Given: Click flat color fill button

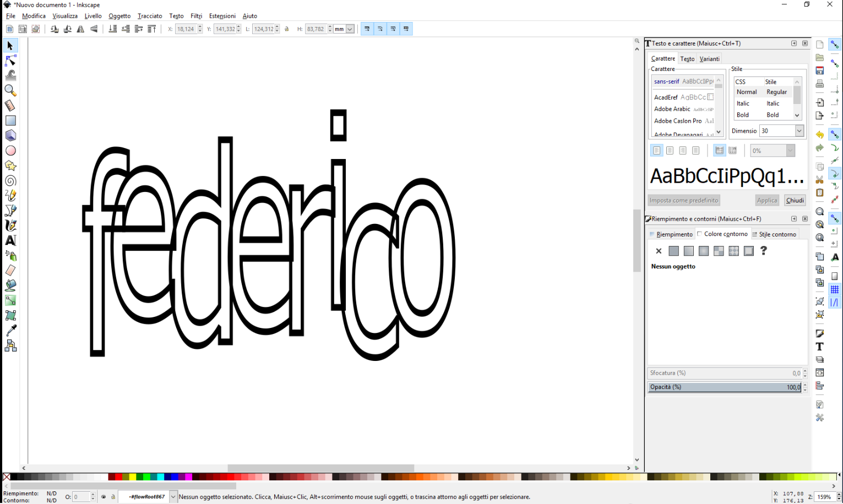Looking at the screenshot, I should (673, 251).
